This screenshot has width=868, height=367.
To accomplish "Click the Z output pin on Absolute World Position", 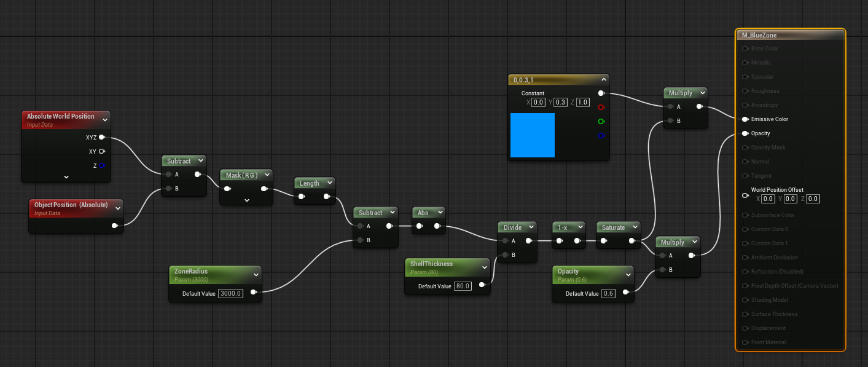I will click(103, 165).
